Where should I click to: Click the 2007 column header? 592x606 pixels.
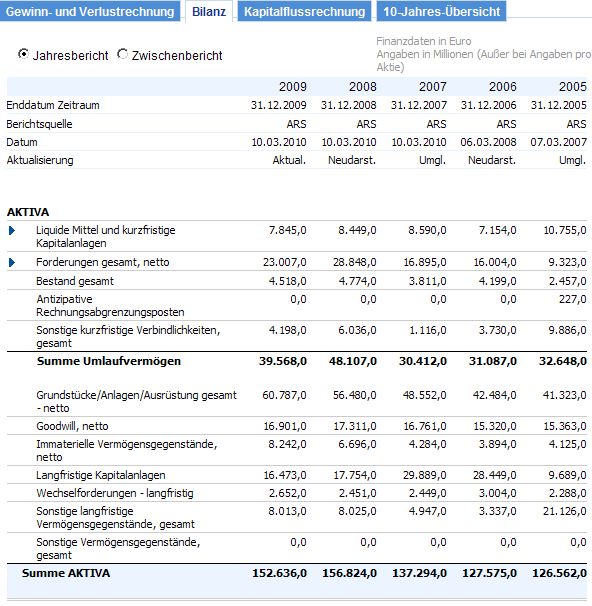click(x=432, y=87)
